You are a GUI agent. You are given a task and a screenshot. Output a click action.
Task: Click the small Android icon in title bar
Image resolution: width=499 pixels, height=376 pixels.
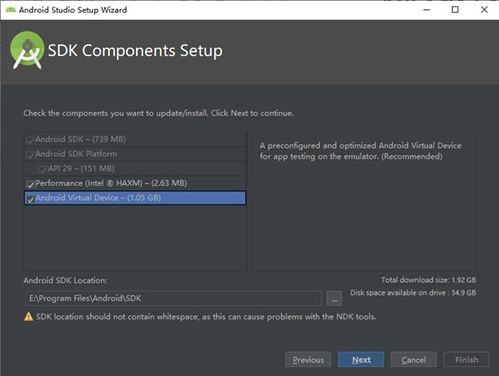point(11,10)
